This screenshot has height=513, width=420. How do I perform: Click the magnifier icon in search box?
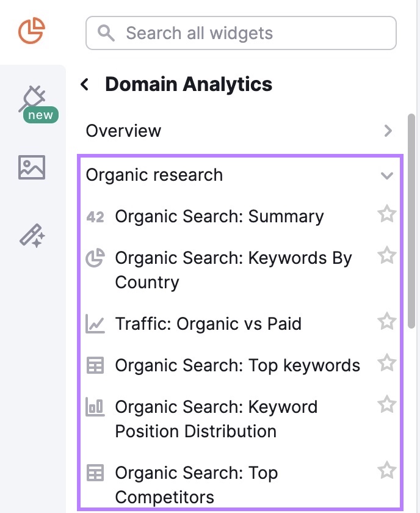tap(106, 33)
